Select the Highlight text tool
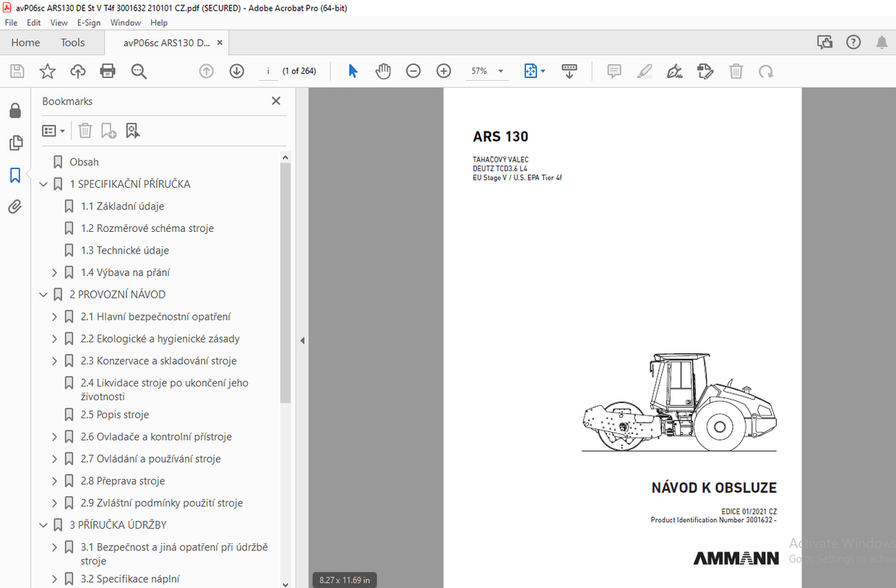This screenshot has height=588, width=896. point(644,71)
